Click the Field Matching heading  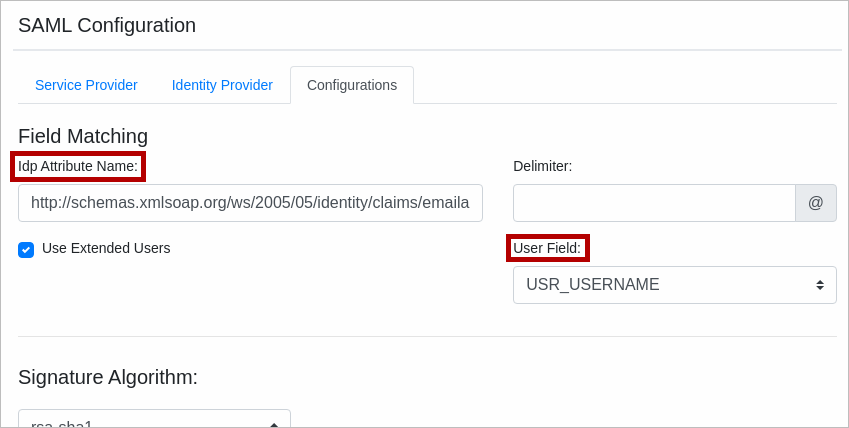point(83,136)
